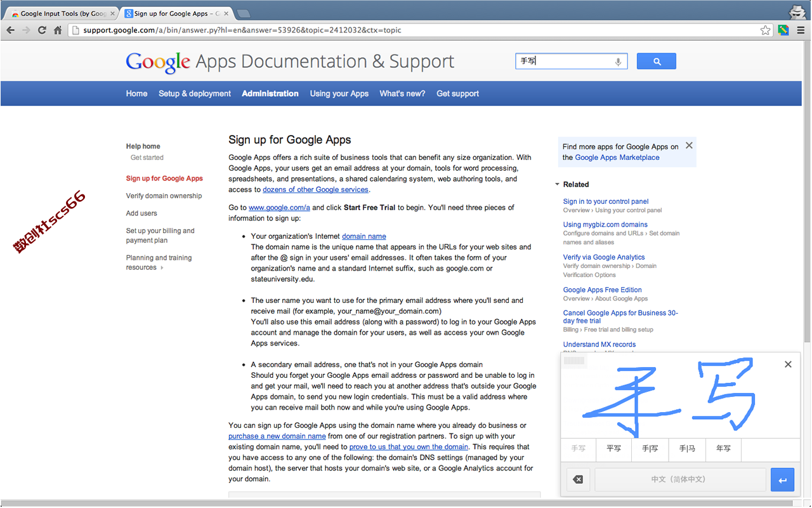Close the handwriting input panel
Viewport: 812px width, 508px height.
tap(788, 364)
